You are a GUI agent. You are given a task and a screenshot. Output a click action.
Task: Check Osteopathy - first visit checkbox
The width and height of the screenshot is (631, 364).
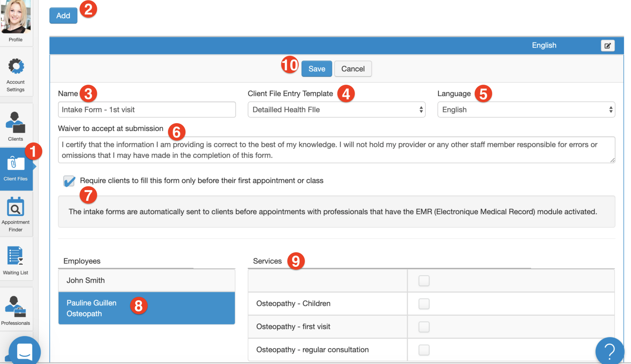coord(424,327)
